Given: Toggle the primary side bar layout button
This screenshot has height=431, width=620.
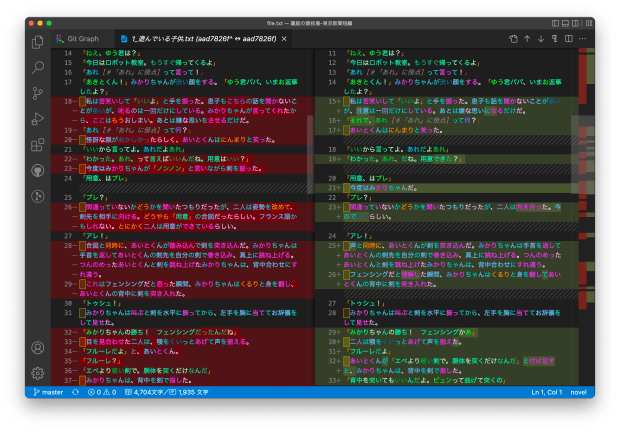Looking at the screenshot, I should (555, 23).
